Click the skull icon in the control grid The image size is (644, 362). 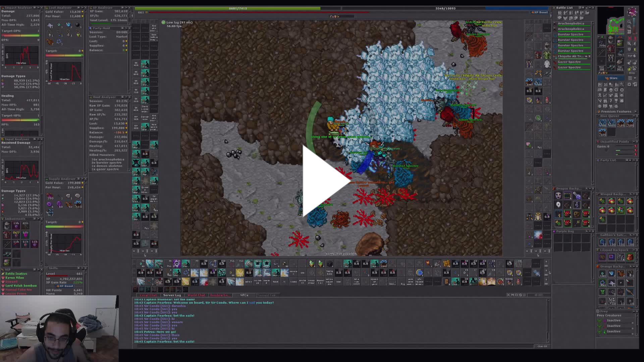click(611, 90)
